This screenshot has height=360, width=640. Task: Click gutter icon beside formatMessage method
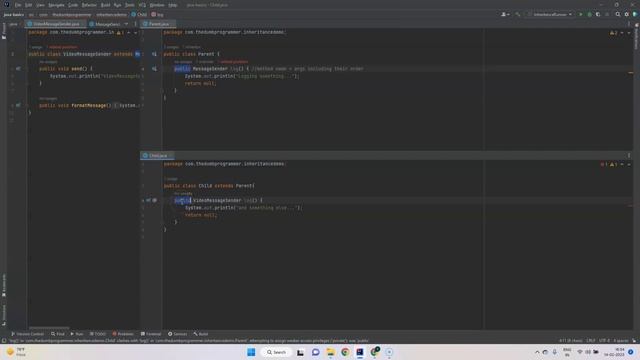[18, 105]
